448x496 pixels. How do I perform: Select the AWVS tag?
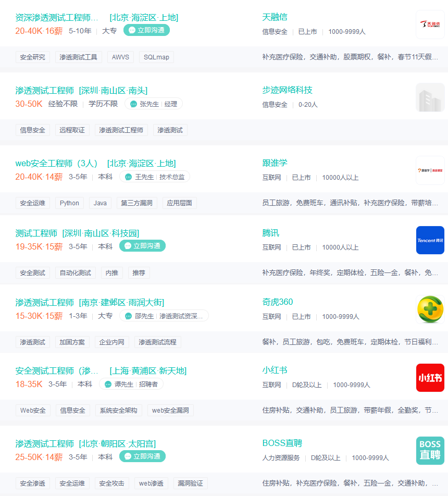(x=120, y=57)
